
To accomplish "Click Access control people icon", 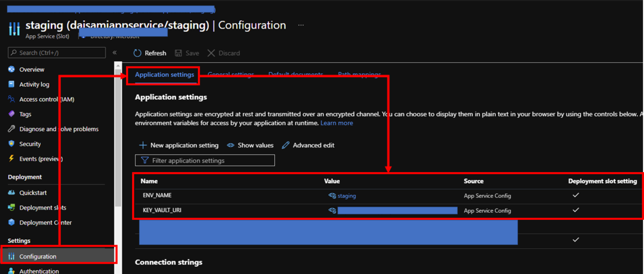I will [x=11, y=99].
